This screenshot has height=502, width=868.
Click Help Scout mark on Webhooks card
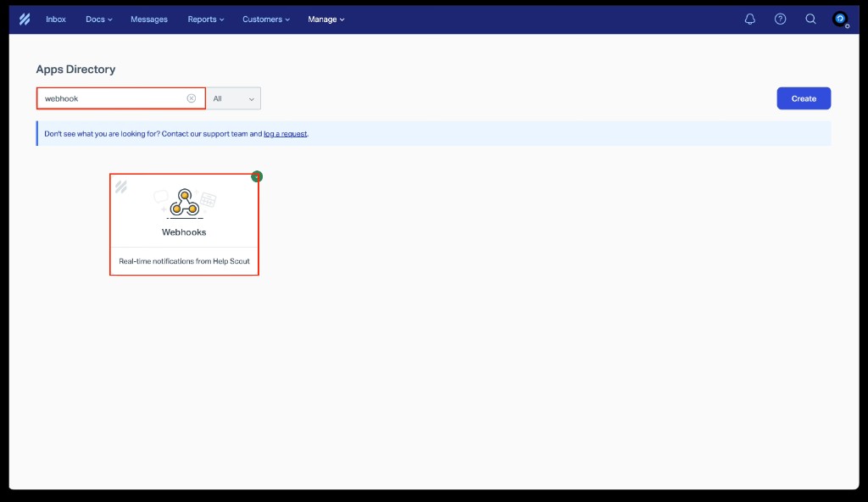tap(121, 187)
